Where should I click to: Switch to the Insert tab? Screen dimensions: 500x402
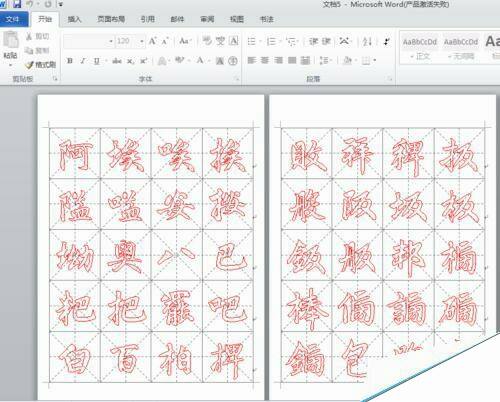pyautogui.click(x=74, y=19)
